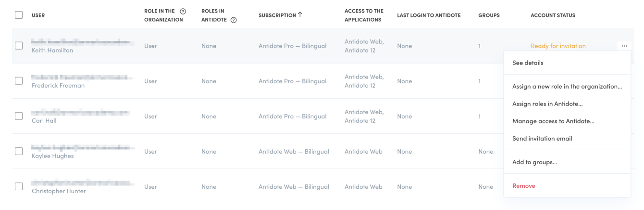Choose Add to groups from the menu
Image resolution: width=644 pixels, height=210 pixels.
pos(534,162)
